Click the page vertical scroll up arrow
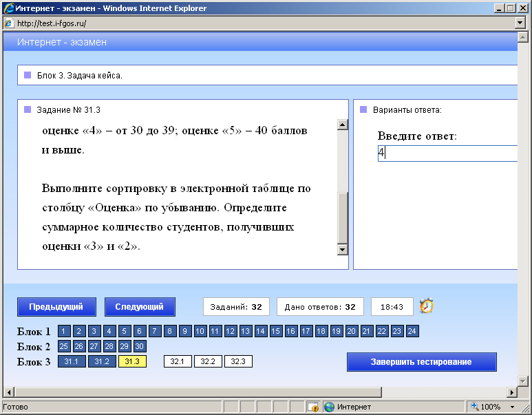The image size is (532, 415). point(522,37)
